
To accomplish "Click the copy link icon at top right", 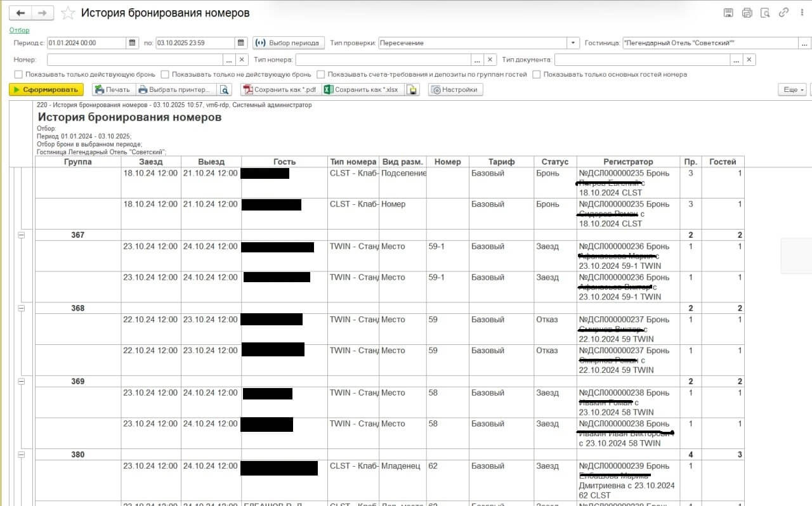I will coord(783,13).
